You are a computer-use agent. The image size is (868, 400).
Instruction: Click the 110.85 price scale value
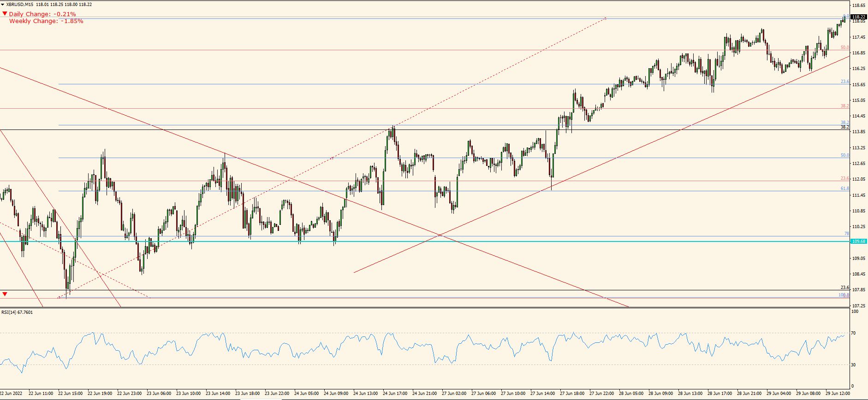(858, 211)
